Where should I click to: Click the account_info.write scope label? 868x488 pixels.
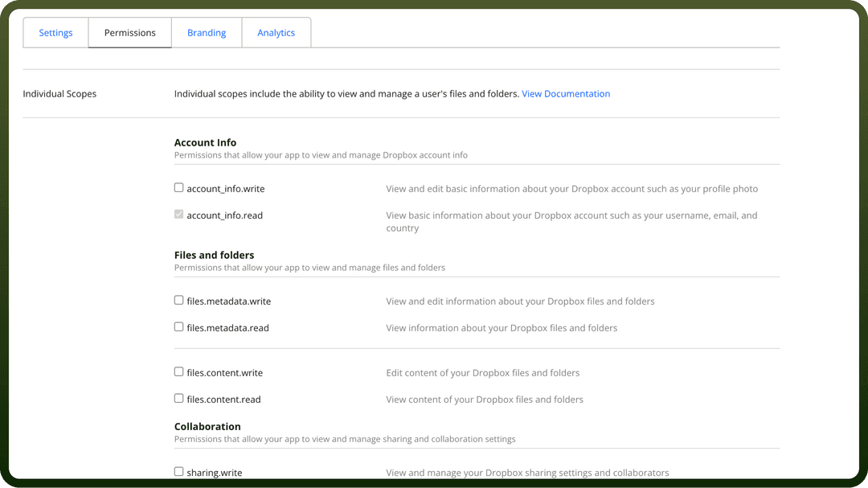225,189
